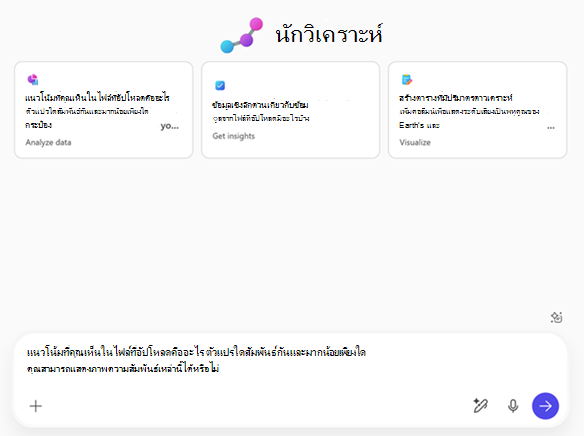Click the plus icon to add attachment
This screenshot has height=436, width=584.
pyautogui.click(x=36, y=406)
